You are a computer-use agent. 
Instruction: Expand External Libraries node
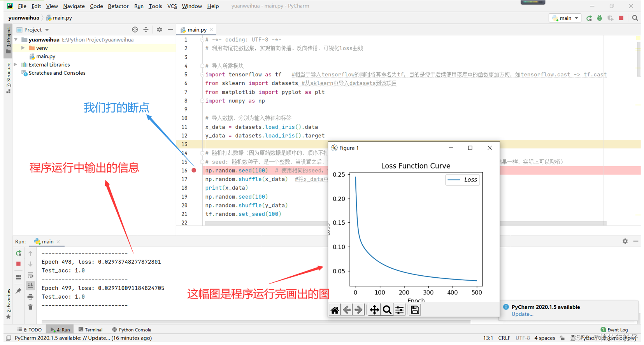click(16, 65)
